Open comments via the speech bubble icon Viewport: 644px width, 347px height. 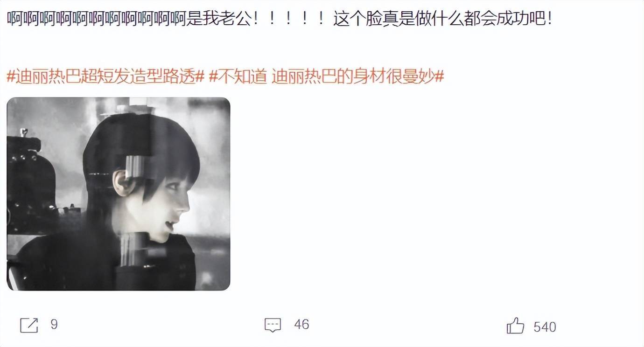(273, 325)
